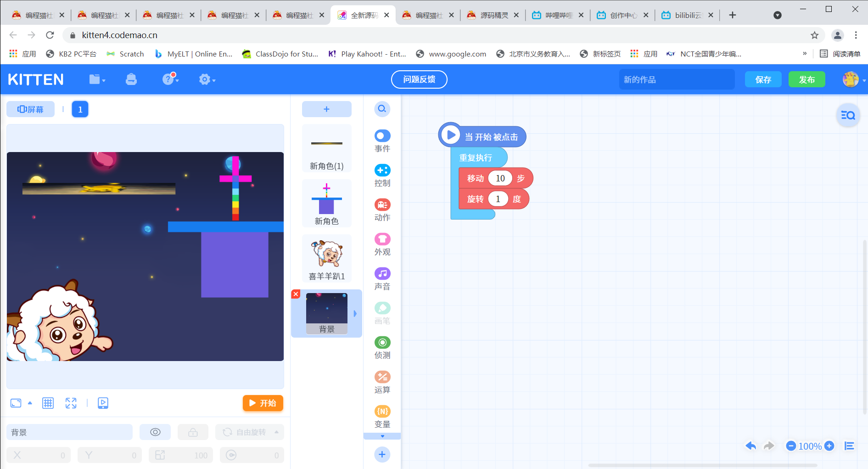
Task: Click the X coordinate field
Action: click(x=39, y=455)
